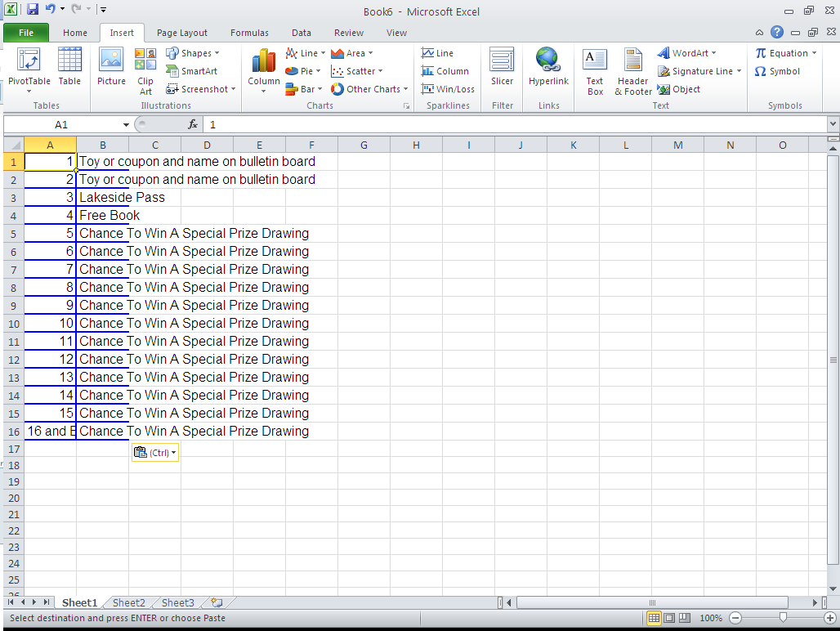Open the Charts dialog launcher
The width and height of the screenshot is (840, 631).
click(x=407, y=106)
